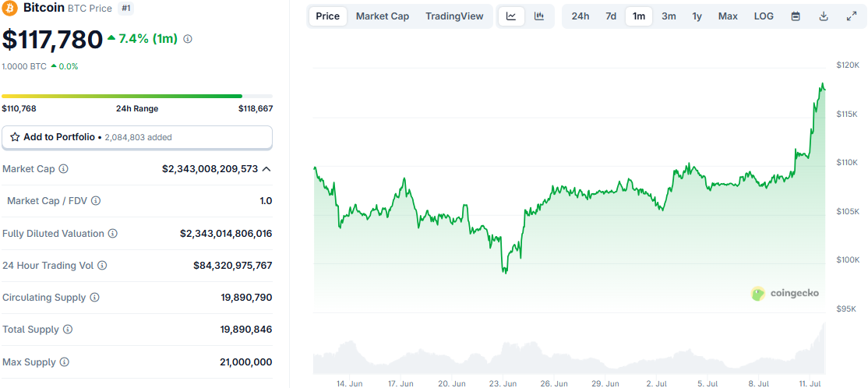Click the 23. Jun x-axis date label
The width and height of the screenshot is (868, 388).
tap(503, 383)
